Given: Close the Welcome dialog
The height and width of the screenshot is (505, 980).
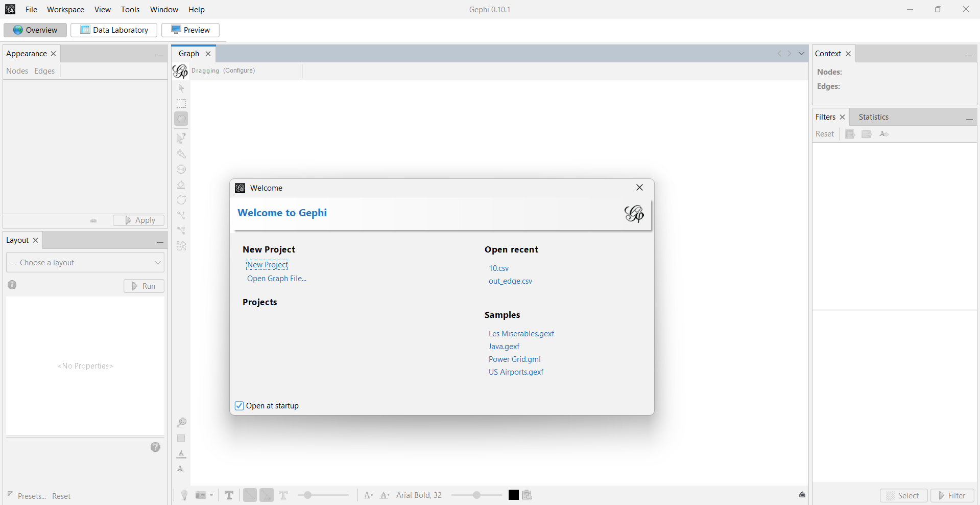Looking at the screenshot, I should 639,188.
